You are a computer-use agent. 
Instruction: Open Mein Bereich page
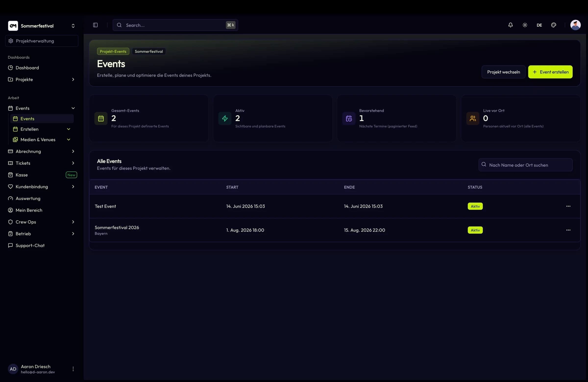coord(42,210)
